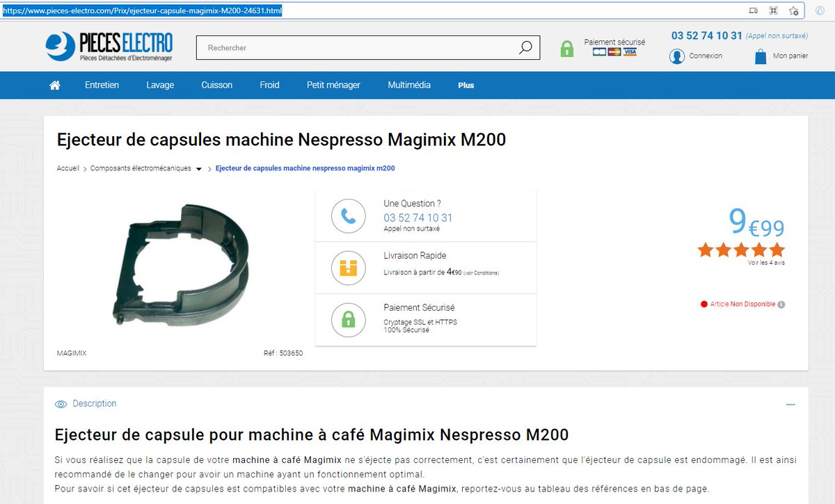Screen dimensions: 835x504
Task: Click the browser favorites star icon
Action: pyautogui.click(x=793, y=11)
